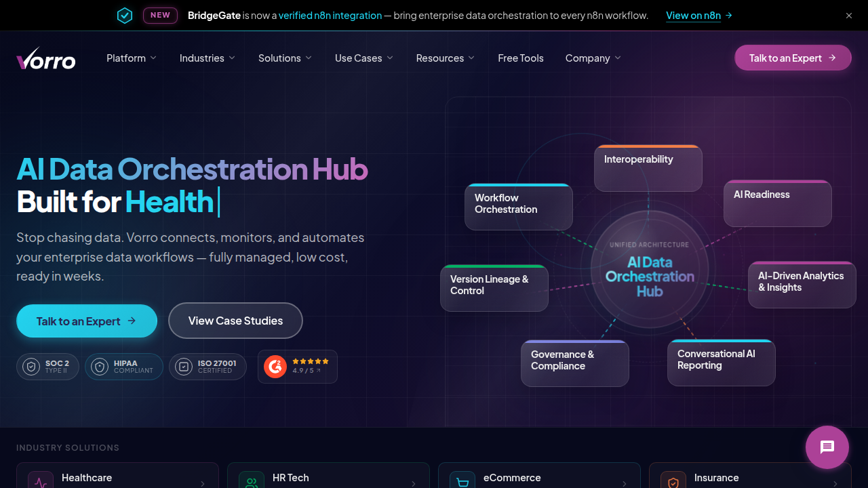Image resolution: width=868 pixels, height=488 pixels.
Task: Open the Free Tools page
Action: [x=521, y=58]
